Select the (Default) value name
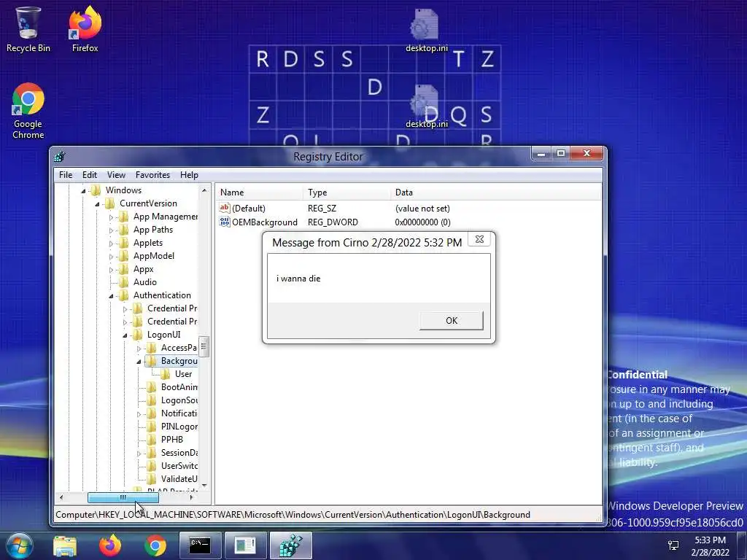The width and height of the screenshot is (747, 560). 249,208
